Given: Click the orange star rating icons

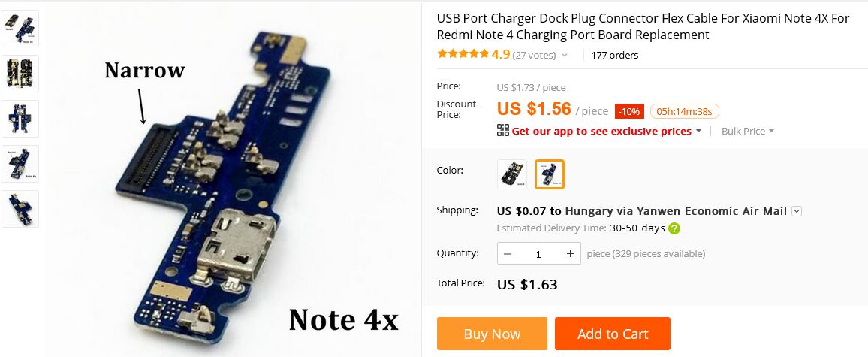Looking at the screenshot, I should click(463, 54).
